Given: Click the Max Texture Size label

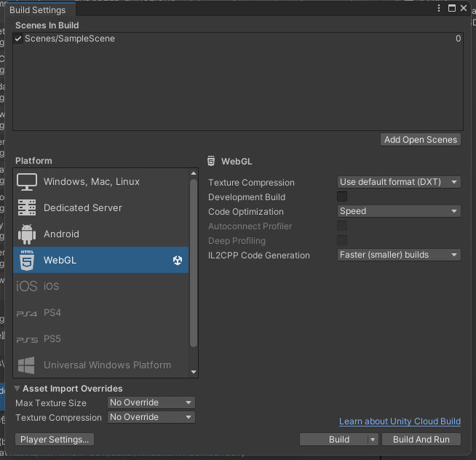Looking at the screenshot, I should coord(51,403).
